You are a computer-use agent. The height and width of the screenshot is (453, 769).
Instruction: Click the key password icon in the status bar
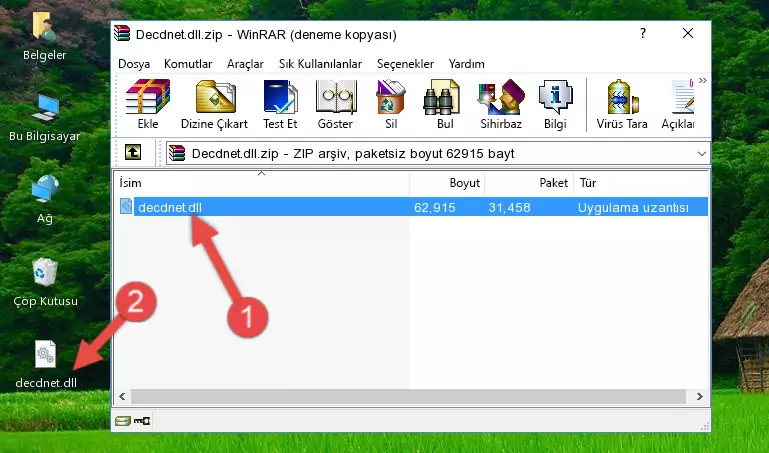point(142,421)
